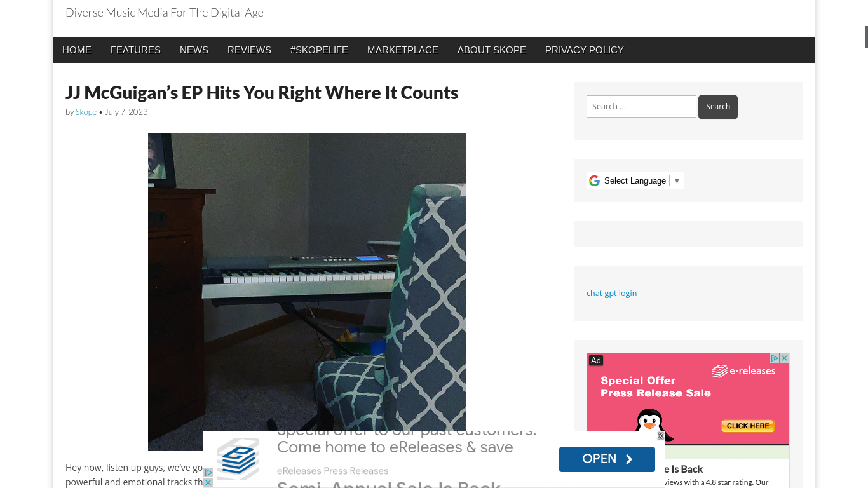
Task: Open the FEATURES navigation menu
Action: coord(135,50)
